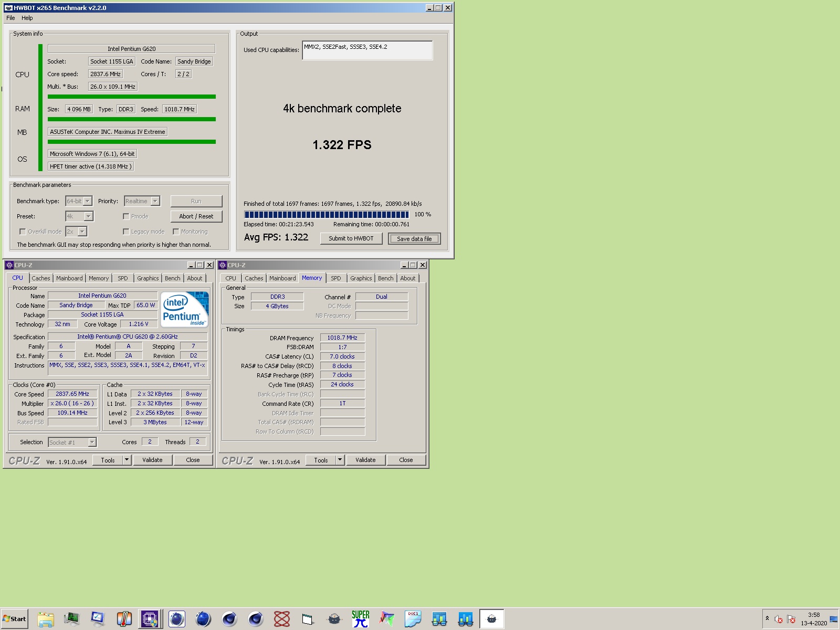Open the Priority Realtime dropdown
Viewport: 840px width, 630px height.
(x=142, y=201)
